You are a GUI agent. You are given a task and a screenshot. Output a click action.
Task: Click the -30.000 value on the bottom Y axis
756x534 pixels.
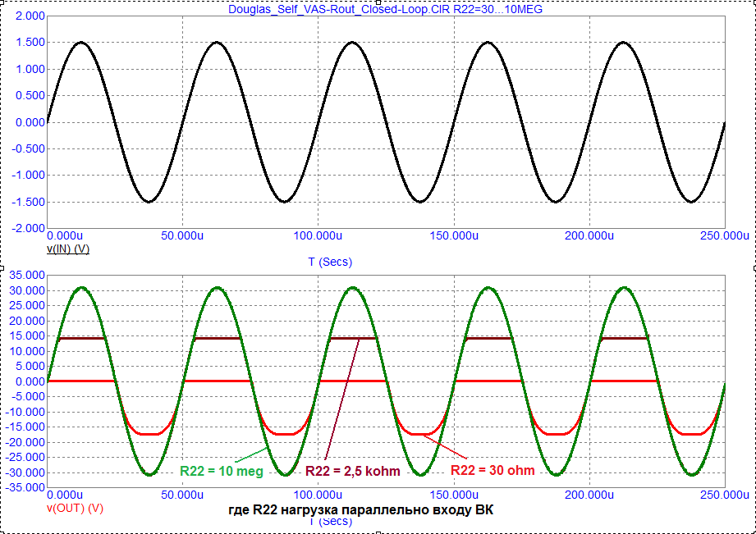tap(25, 472)
